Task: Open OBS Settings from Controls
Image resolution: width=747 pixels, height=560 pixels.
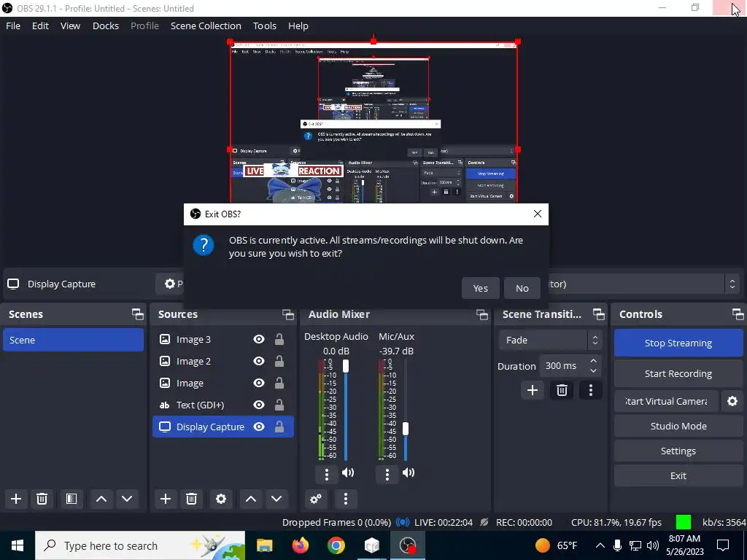Action: click(x=678, y=451)
